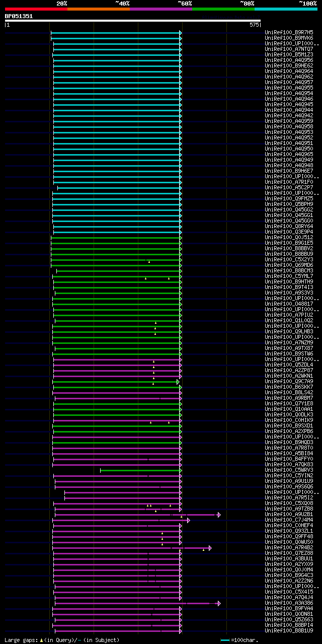Open hit UniRef100_A4Q956

(x=288, y=60)
